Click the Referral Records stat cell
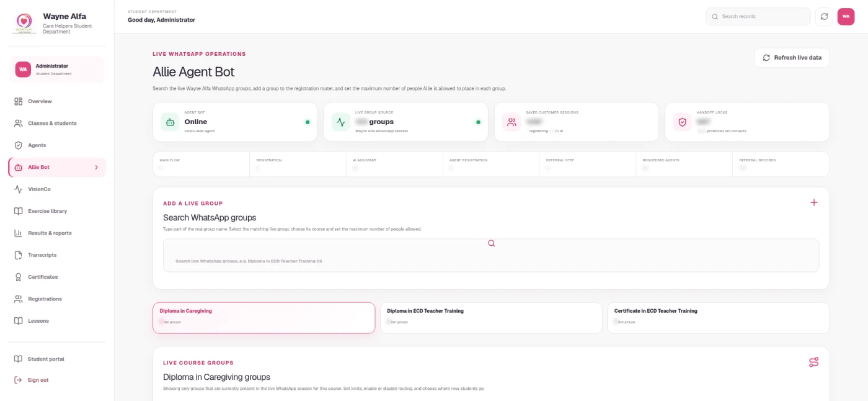Screen dimensions: 868x401 click(781, 164)
